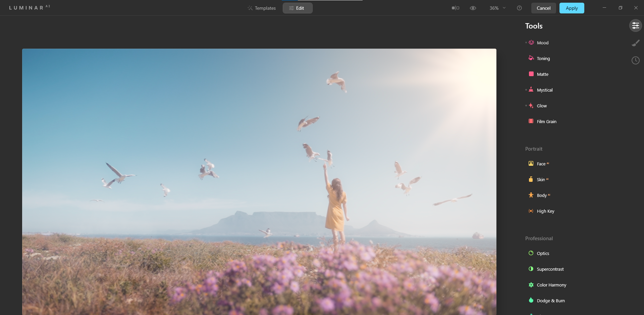Switch to the Edit tab
This screenshot has width=644, height=315.
[x=298, y=8]
